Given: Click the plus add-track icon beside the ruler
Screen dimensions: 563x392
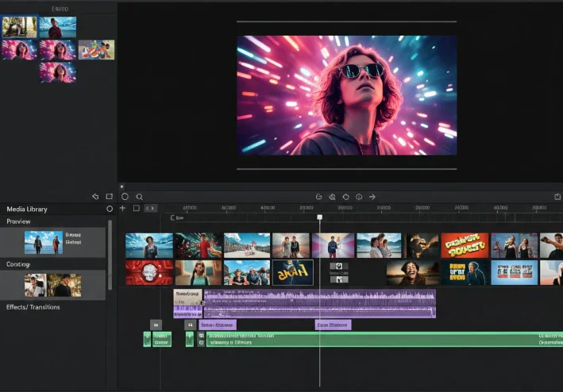Looking at the screenshot, I should click(x=123, y=208).
